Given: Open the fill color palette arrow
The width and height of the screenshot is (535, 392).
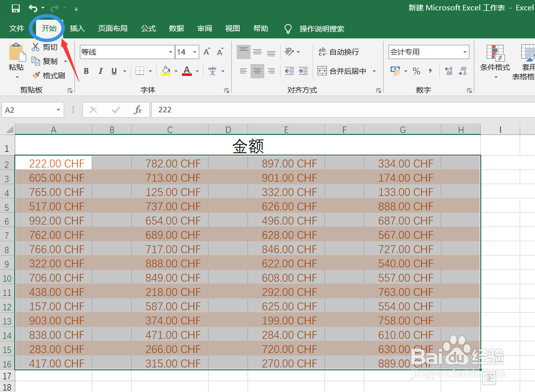Looking at the screenshot, I should coord(176,71).
